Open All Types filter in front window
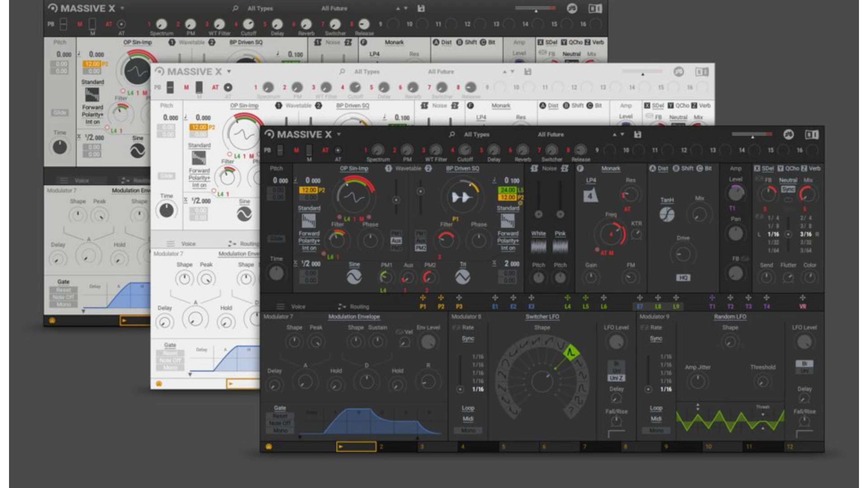Viewport: 868px width, 488px height. [x=476, y=134]
